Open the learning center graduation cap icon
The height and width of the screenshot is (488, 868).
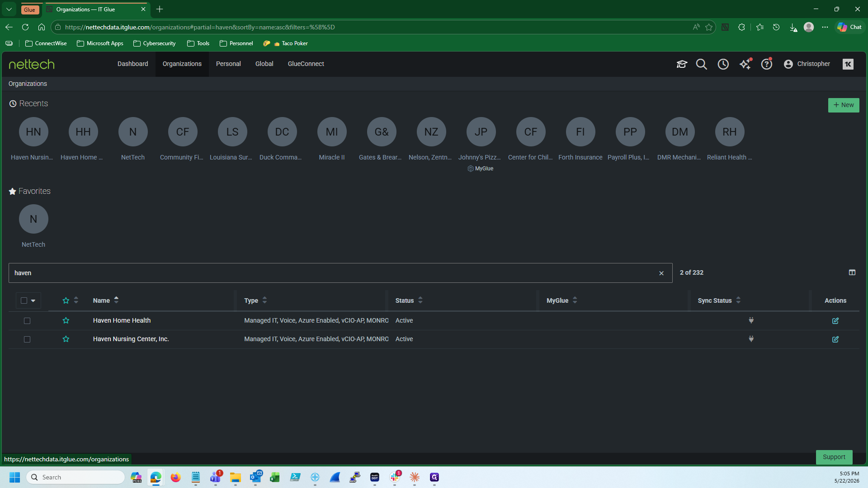682,64
